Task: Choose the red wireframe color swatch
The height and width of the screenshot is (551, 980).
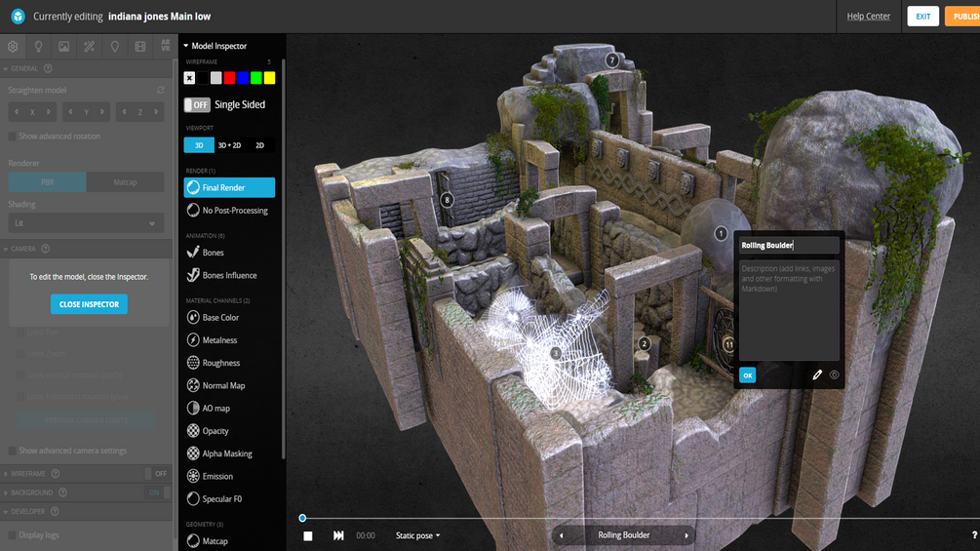Action: pos(229,78)
